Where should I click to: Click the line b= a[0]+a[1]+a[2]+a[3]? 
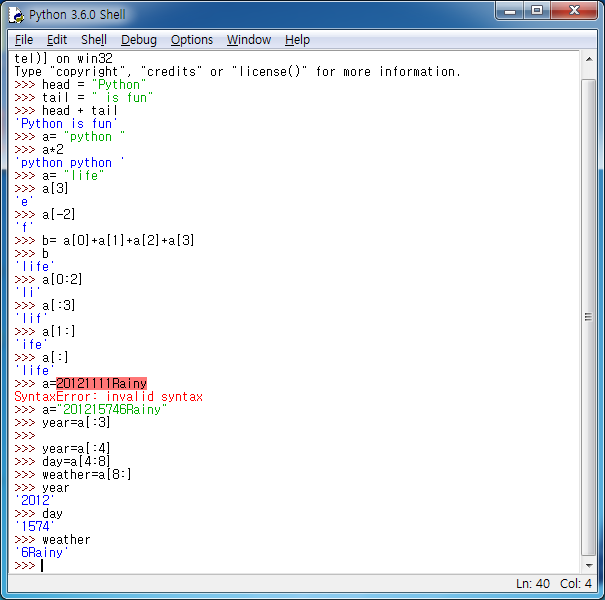point(104,241)
